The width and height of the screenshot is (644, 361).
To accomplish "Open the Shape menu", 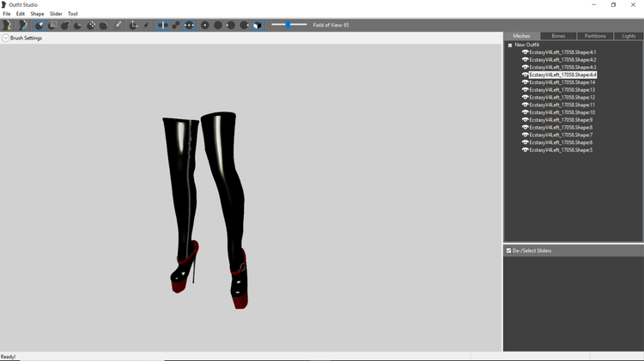I will 37,14.
